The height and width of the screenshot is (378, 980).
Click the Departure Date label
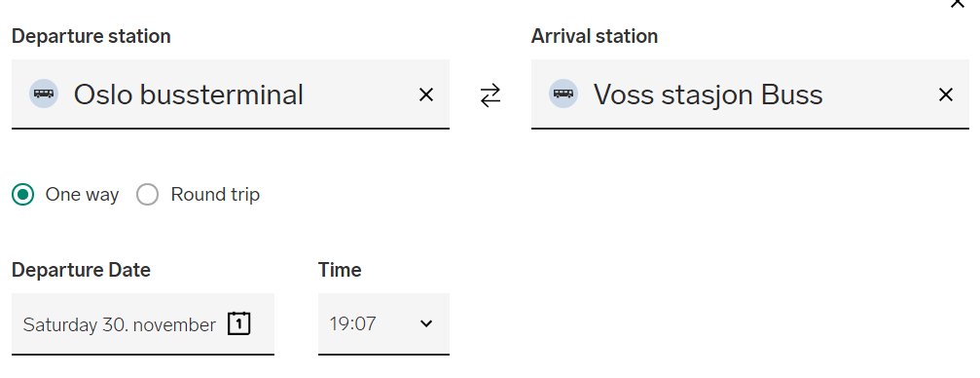pyautogui.click(x=81, y=270)
